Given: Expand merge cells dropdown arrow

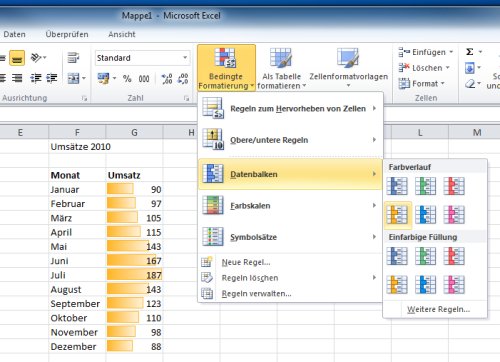Looking at the screenshot, I should (x=84, y=79).
